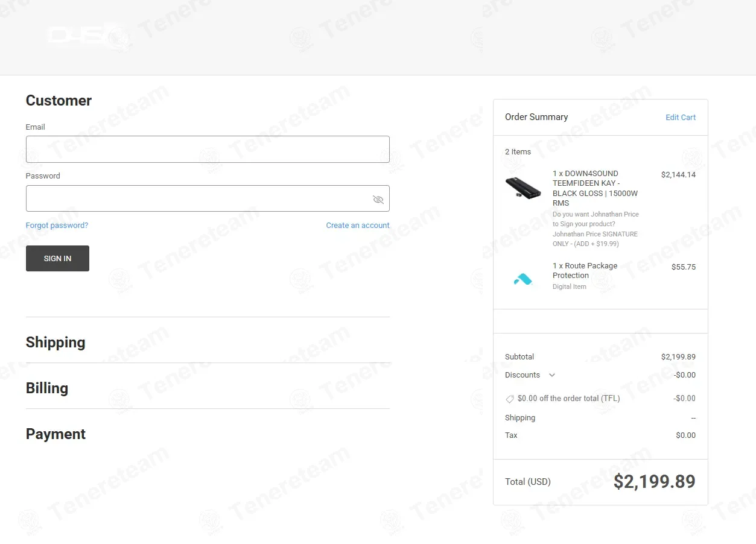Click the Route Package Protection icon
The width and height of the screenshot is (756, 544).
click(x=523, y=279)
